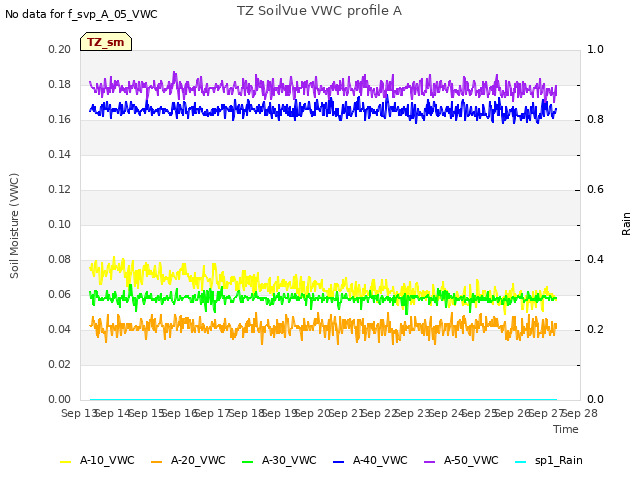Click the purple A-50_VWC legend swatch
This screenshot has height=480, width=640.
pos(430,462)
